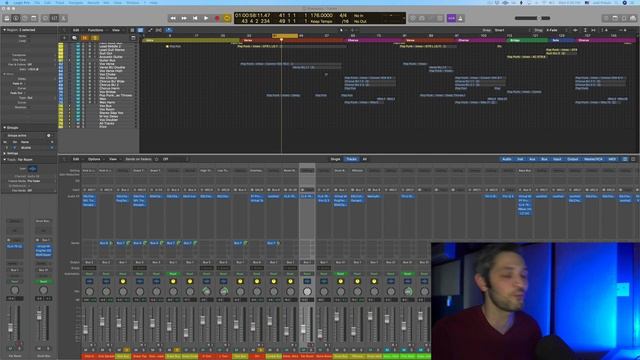This screenshot has height=360, width=640.
Task: Open the media Browsers icon
Action: 633,18
